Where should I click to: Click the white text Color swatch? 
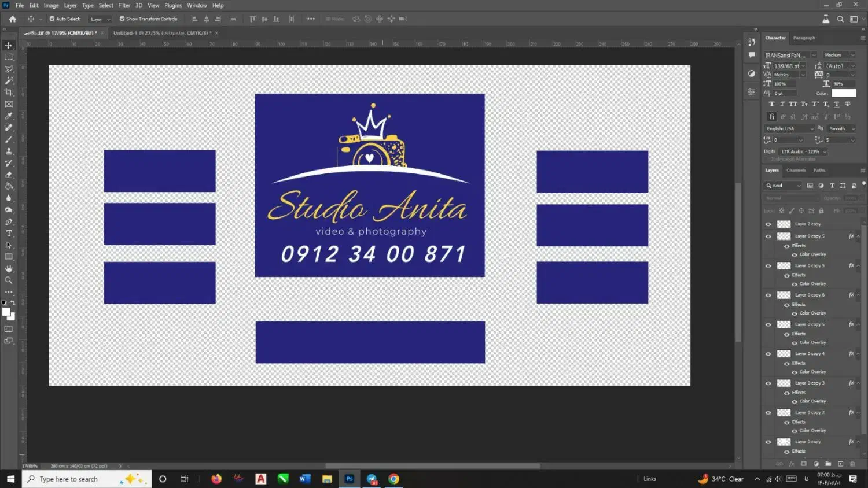[x=844, y=93]
